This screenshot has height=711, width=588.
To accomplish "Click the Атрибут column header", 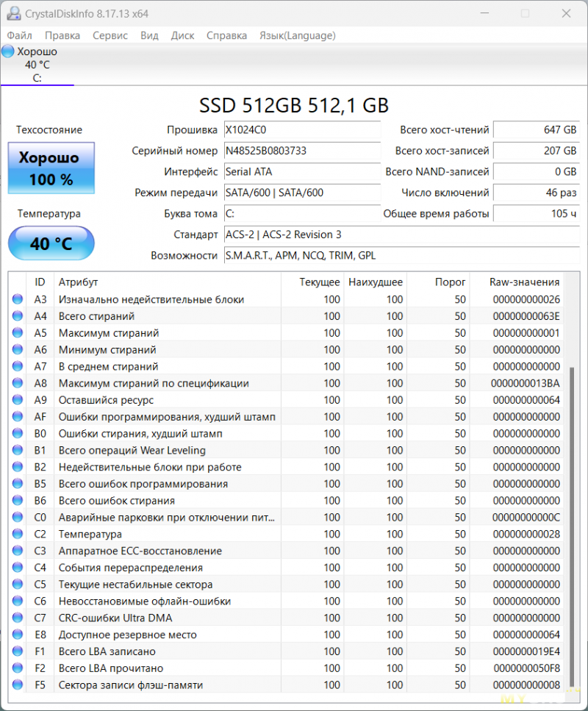I will click(x=168, y=282).
